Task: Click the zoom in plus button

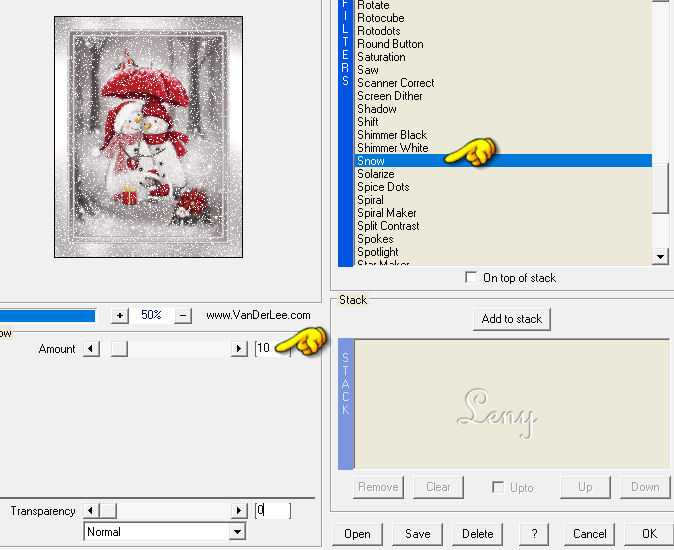Action: tap(119, 315)
